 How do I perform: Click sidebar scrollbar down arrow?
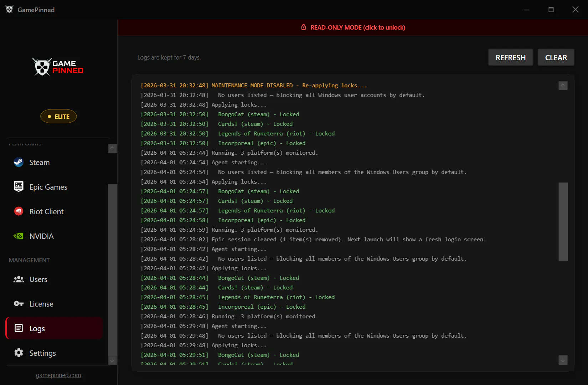tap(112, 361)
